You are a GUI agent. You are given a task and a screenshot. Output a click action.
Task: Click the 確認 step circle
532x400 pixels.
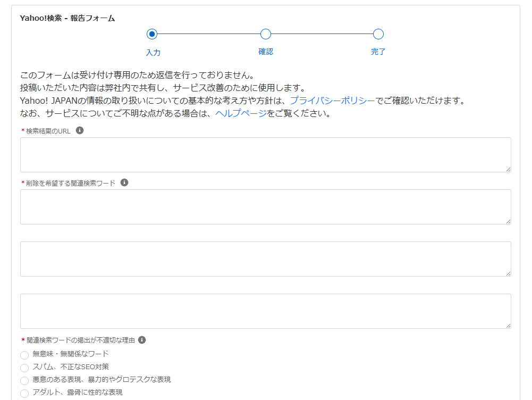266,35
